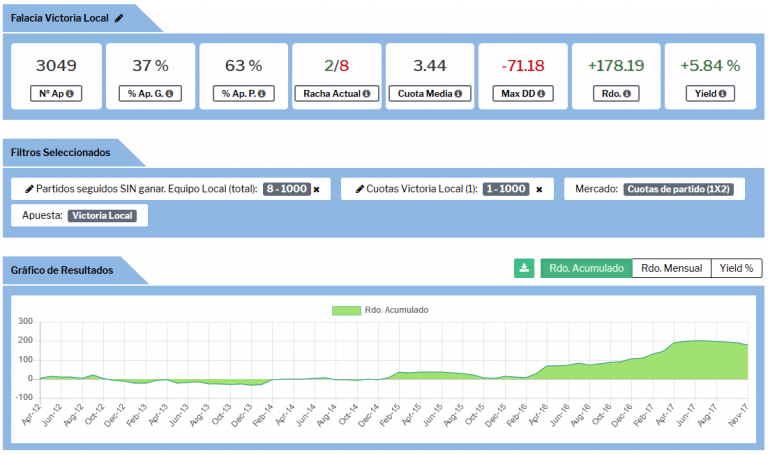Click the info icon on Cuota Media label
The image size is (768, 455).
[x=459, y=94]
